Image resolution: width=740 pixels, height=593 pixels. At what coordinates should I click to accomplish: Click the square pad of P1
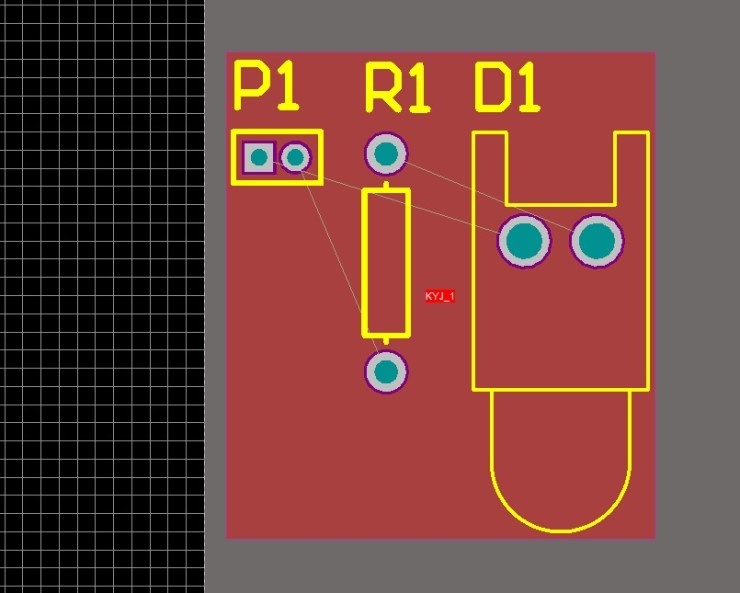[259, 157]
